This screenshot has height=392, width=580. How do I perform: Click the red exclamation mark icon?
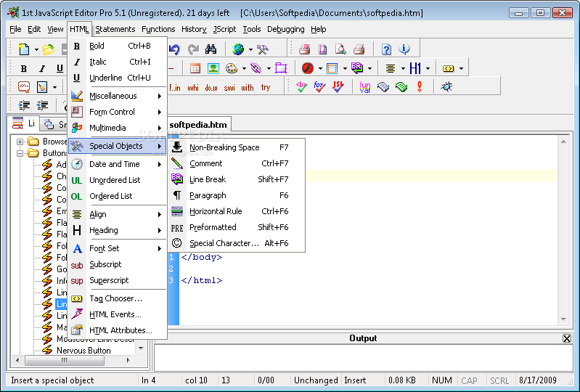click(x=420, y=87)
